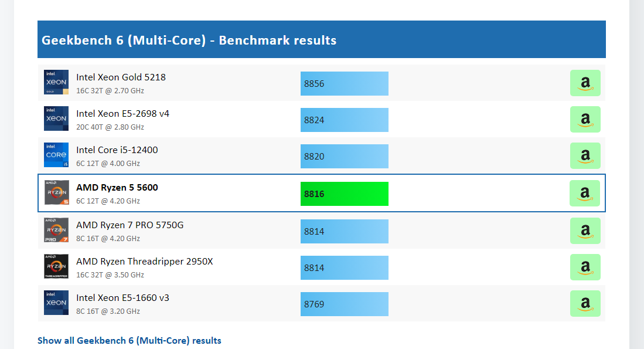Click the 8820 score bar
This screenshot has width=644, height=349.
pos(344,156)
